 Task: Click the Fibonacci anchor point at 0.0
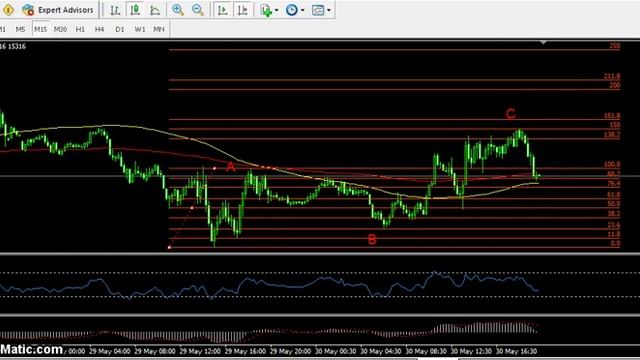(169, 247)
